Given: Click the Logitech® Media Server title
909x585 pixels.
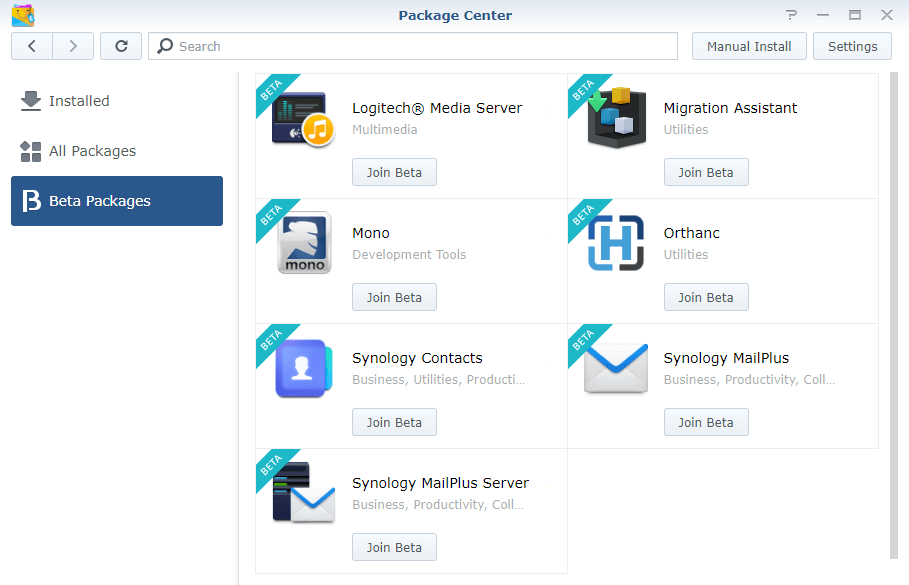Looking at the screenshot, I should click(437, 108).
